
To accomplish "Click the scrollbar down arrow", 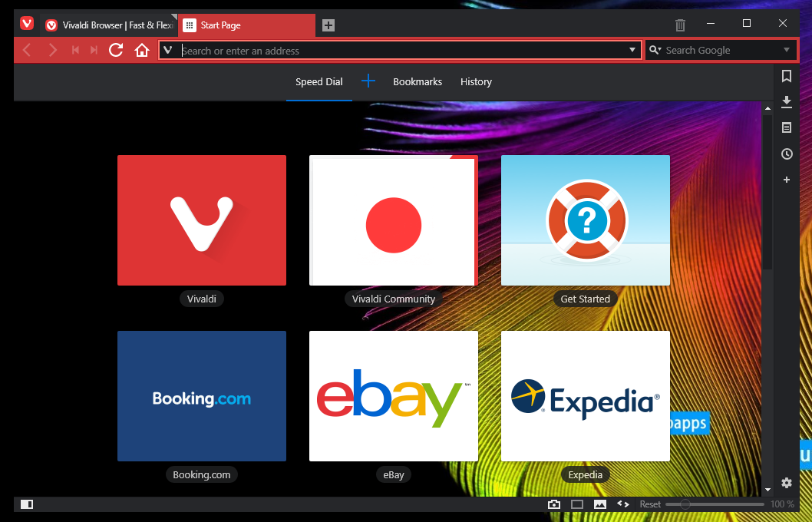I will 767,490.
